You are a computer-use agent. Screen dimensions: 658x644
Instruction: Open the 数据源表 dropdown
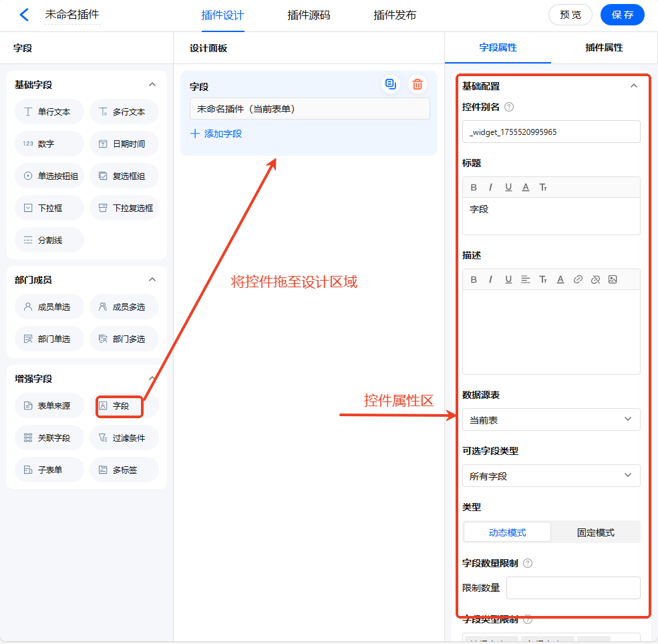pyautogui.click(x=551, y=420)
